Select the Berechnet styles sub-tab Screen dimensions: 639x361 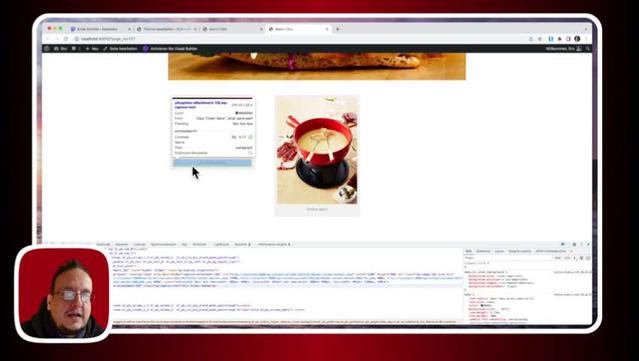[483, 251]
